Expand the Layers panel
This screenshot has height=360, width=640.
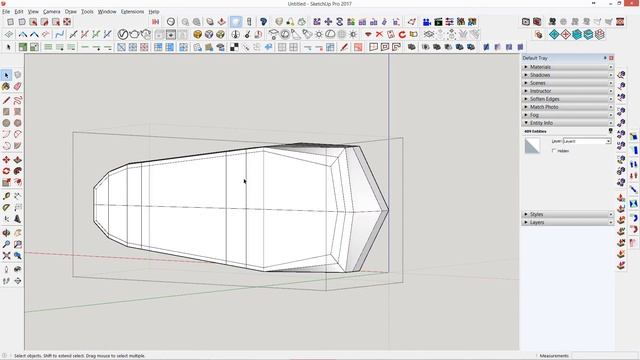click(568, 222)
